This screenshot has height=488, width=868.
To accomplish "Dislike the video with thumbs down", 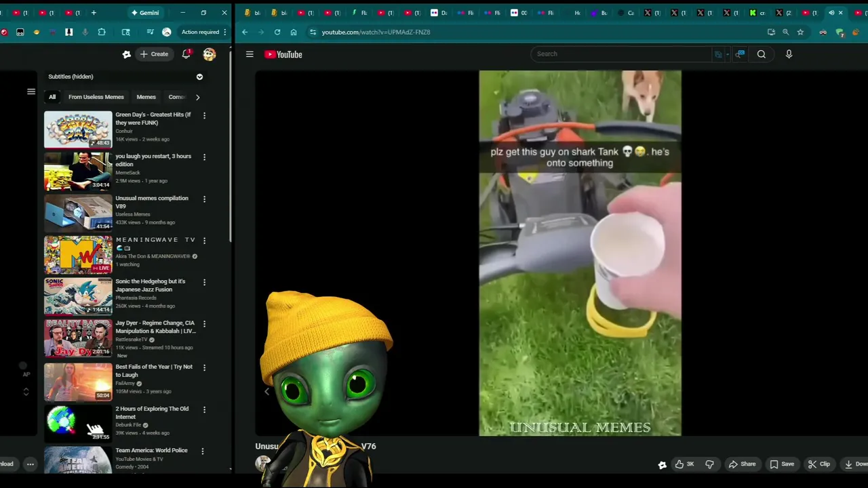I will 709,464.
